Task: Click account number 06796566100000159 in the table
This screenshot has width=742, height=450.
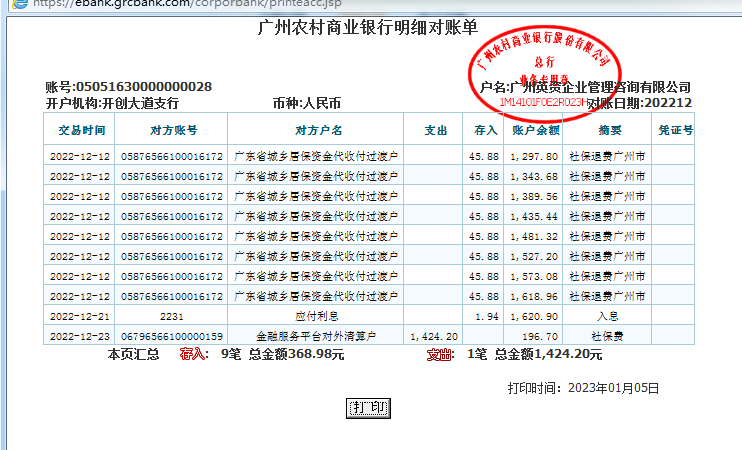Action: (x=173, y=336)
